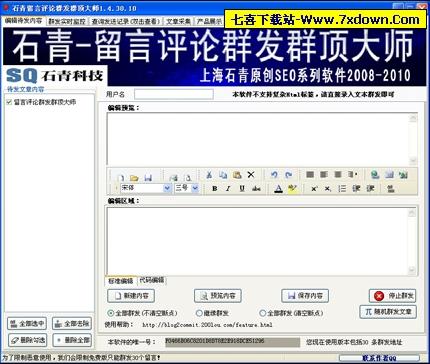
Task: Open the 宋体 font name dropdown
Action: [167, 188]
